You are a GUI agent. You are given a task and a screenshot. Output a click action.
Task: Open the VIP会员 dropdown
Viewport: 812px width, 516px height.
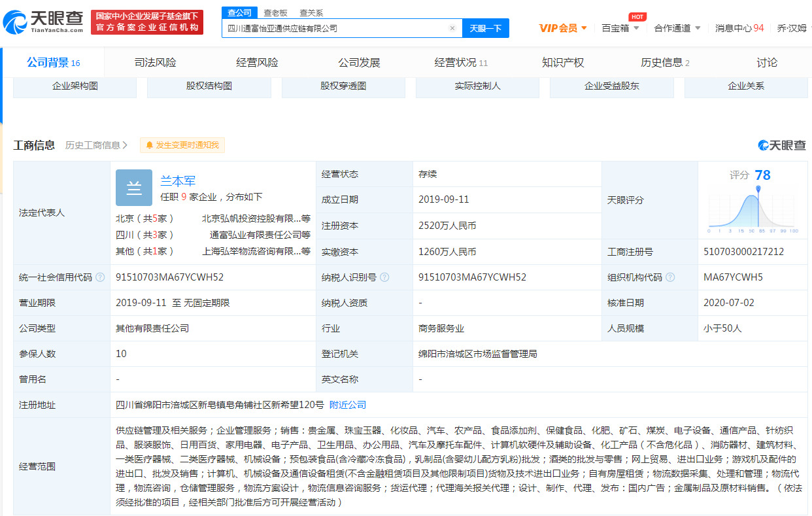point(563,28)
